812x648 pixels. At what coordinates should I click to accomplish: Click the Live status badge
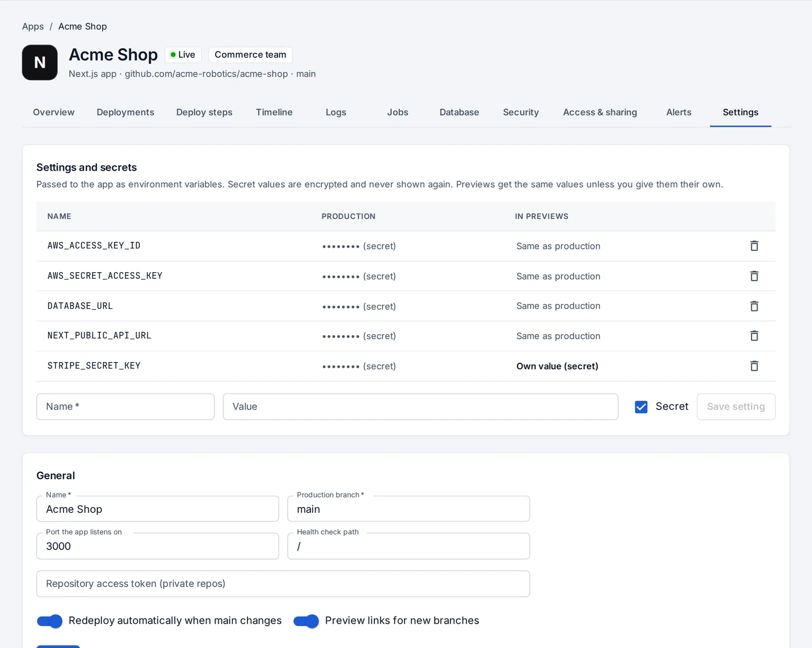pyautogui.click(x=183, y=54)
